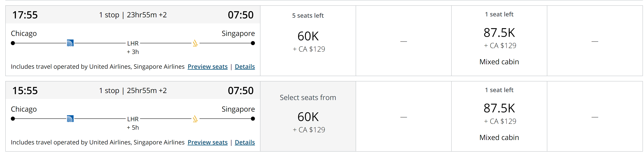Click the 15:55 departure time header
Screen dimensions: 644x154
click(25, 91)
